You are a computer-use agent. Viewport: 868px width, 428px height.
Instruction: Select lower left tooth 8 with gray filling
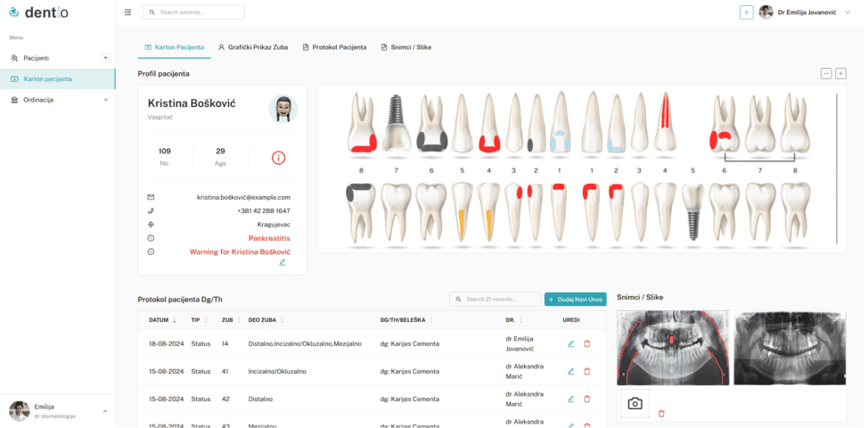pyautogui.click(x=360, y=212)
